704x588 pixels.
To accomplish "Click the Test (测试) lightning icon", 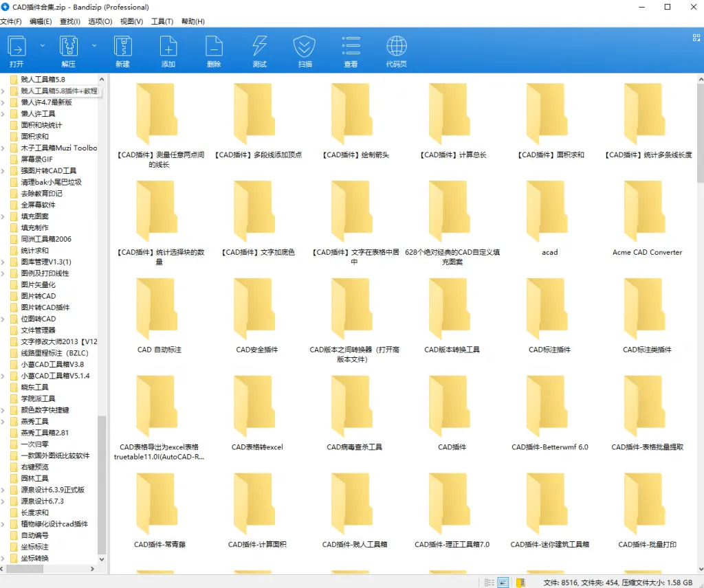I will click(259, 47).
